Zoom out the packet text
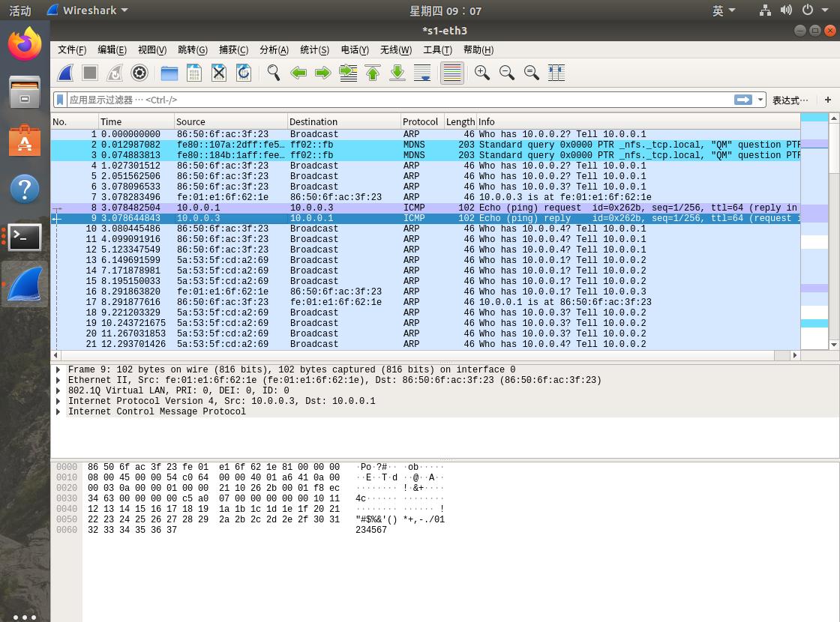 click(x=507, y=73)
